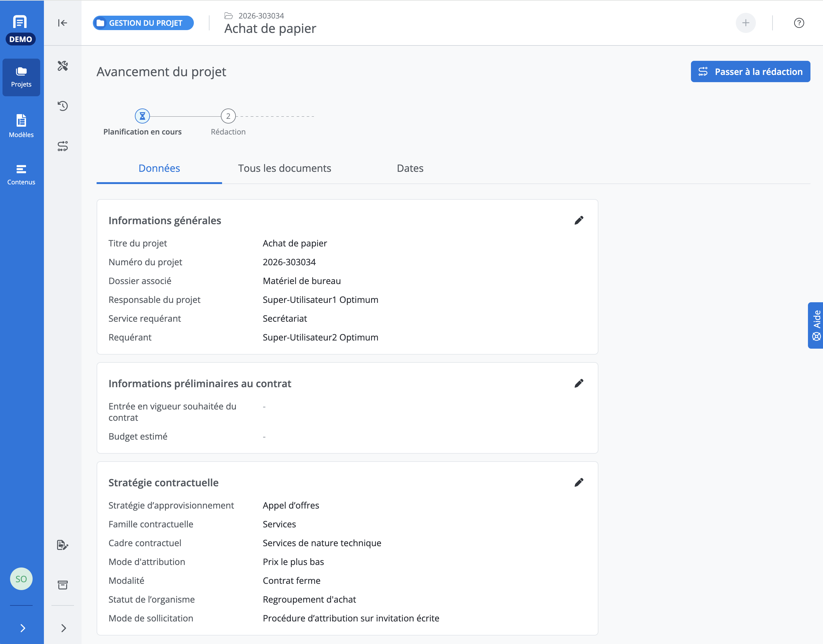
Task: Open the SO user avatar
Action: pyautogui.click(x=21, y=579)
